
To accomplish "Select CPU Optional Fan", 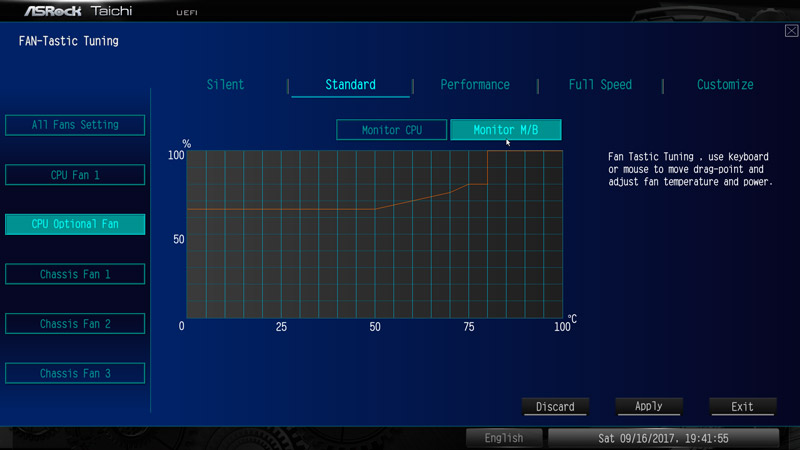I will (75, 224).
